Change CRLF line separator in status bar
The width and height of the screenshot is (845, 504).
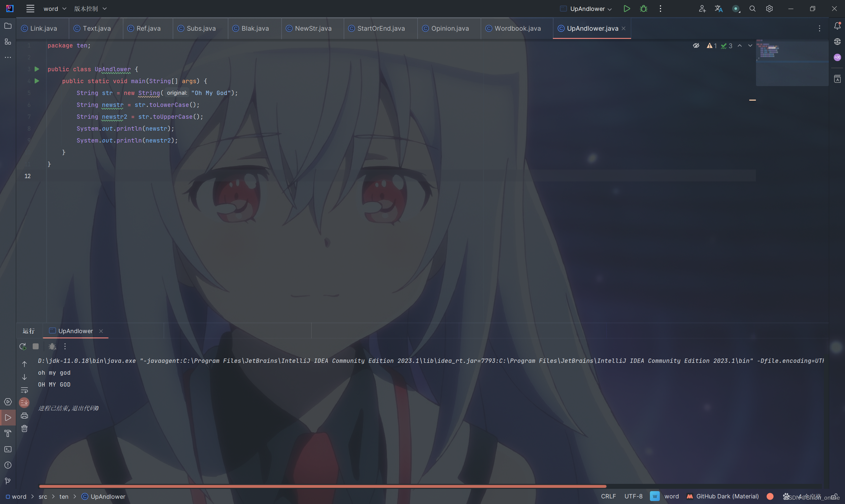pos(608,496)
